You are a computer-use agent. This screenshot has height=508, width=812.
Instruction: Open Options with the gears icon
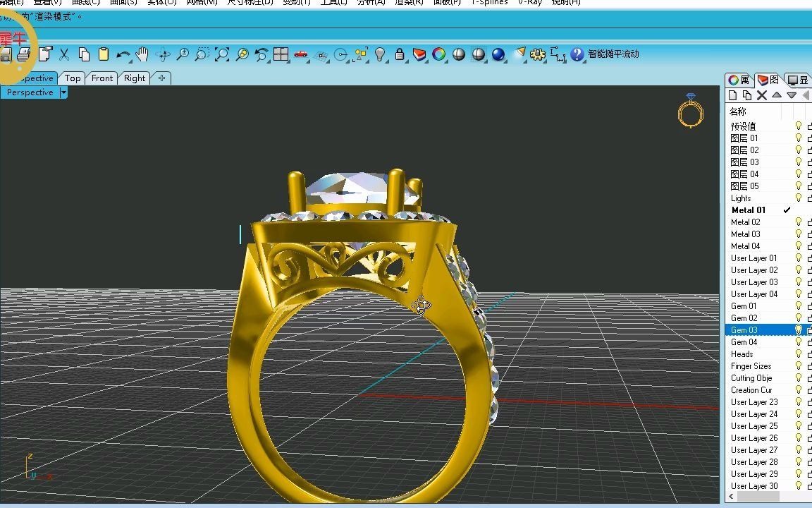538,54
